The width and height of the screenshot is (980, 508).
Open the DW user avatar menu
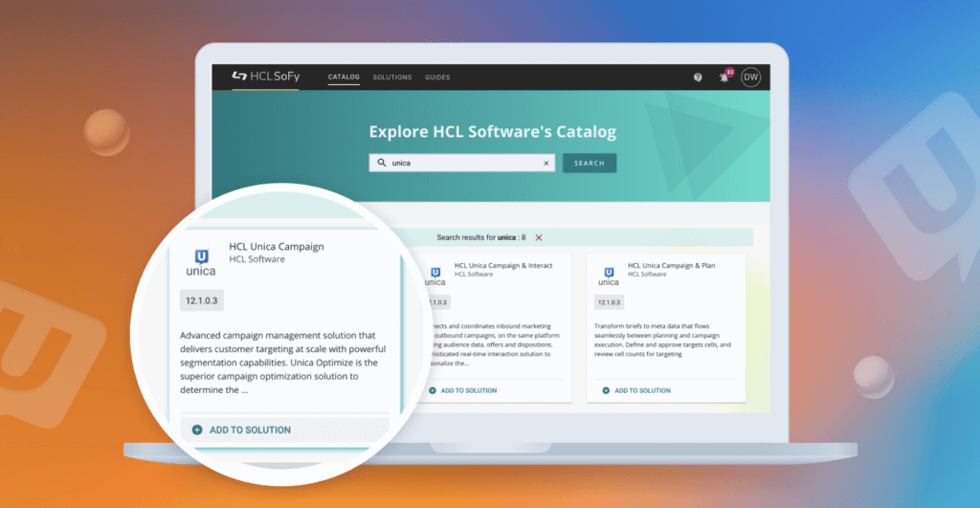click(750, 77)
